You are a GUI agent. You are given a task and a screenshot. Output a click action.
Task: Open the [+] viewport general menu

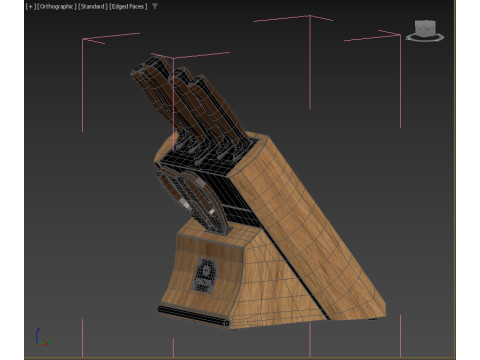click(31, 6)
